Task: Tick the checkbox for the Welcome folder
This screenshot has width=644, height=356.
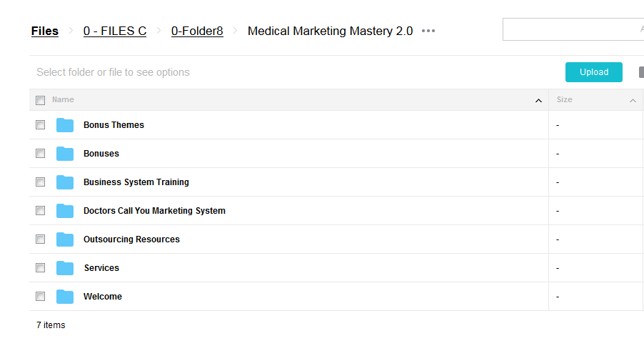Action: (40, 296)
